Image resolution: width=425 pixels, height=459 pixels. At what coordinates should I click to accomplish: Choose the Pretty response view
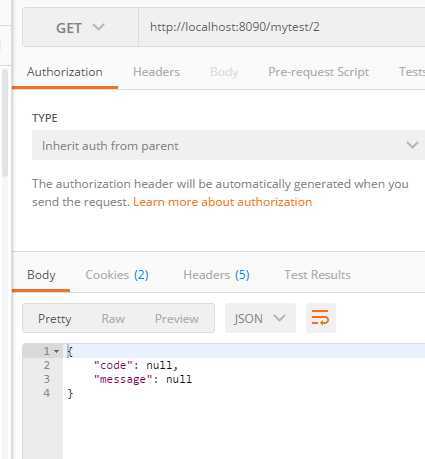55,319
